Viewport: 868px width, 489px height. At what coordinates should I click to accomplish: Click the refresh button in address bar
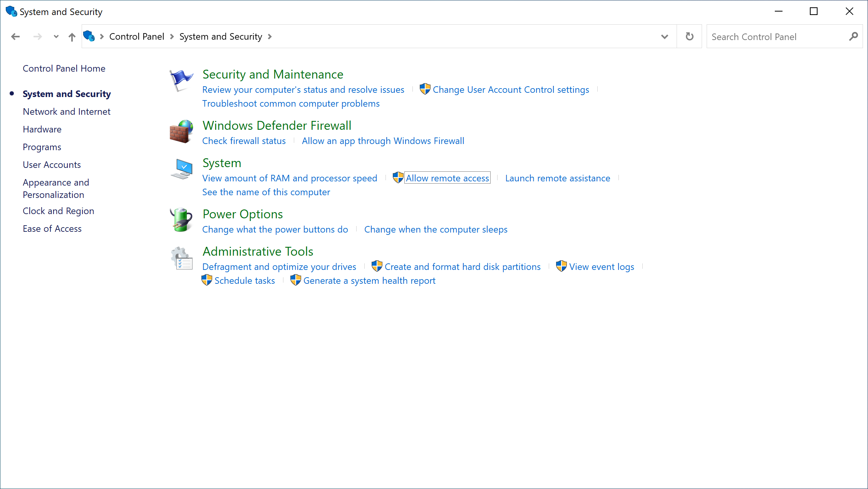tap(689, 37)
